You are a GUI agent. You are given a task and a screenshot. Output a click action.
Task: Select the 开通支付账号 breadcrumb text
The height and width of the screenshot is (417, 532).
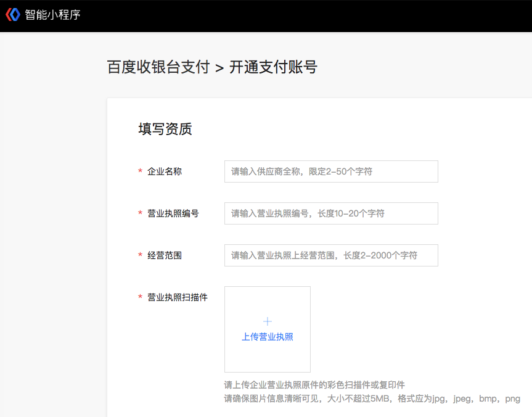click(x=273, y=67)
